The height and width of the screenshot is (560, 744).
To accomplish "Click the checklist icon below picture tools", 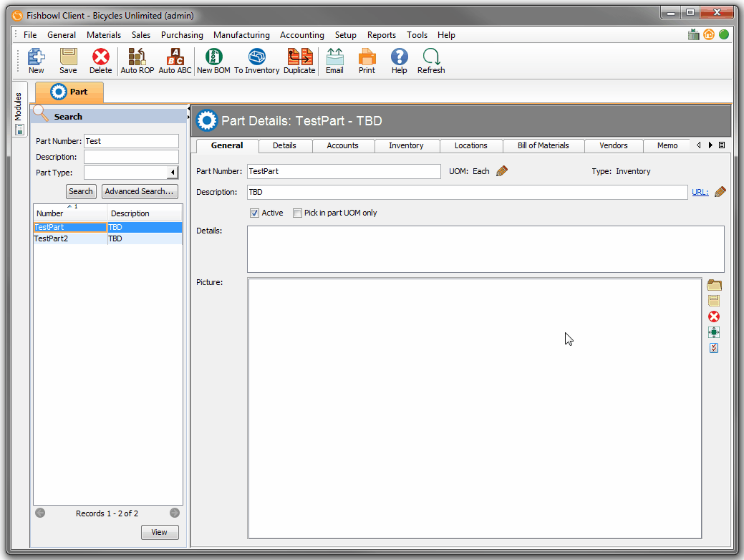I will (714, 348).
